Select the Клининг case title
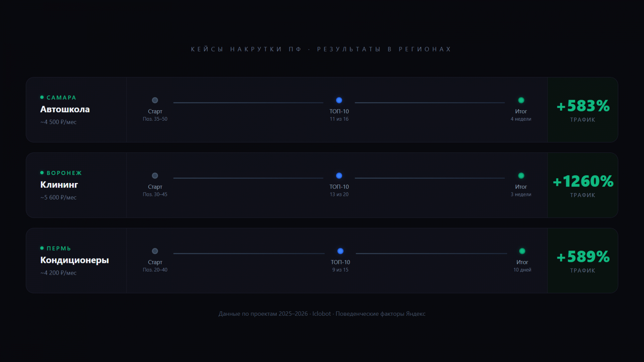Image resolution: width=644 pixels, height=362 pixels. pyautogui.click(x=59, y=185)
